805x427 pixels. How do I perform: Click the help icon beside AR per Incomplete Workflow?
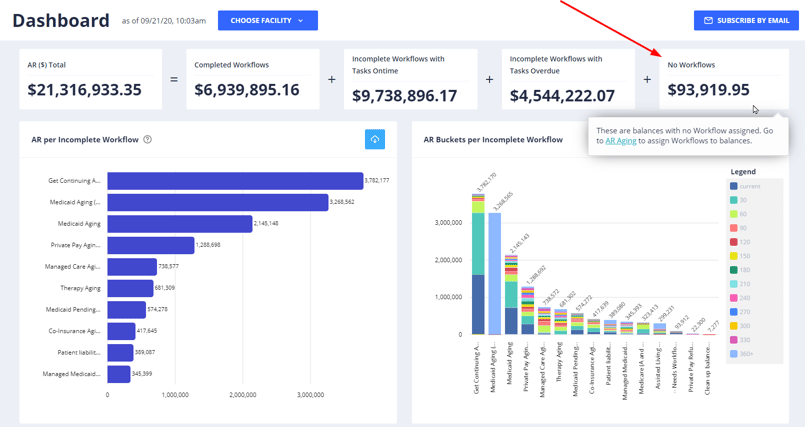[x=148, y=140]
